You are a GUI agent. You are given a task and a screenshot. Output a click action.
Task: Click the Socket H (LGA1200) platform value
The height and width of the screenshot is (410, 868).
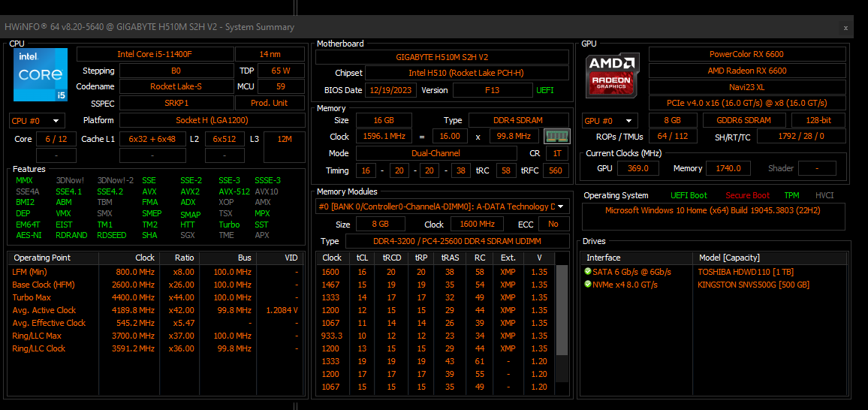[x=212, y=120]
